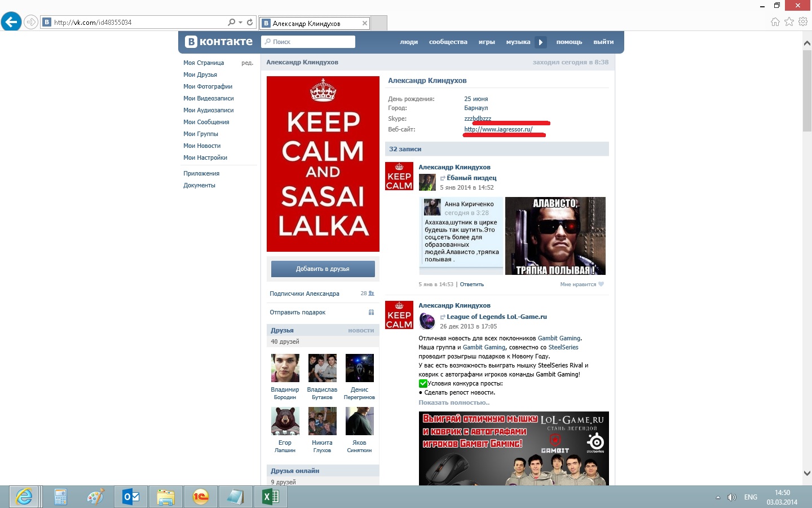Viewport: 812px width, 508px height.
Task: Click the 40 друзей count
Action: click(x=285, y=341)
